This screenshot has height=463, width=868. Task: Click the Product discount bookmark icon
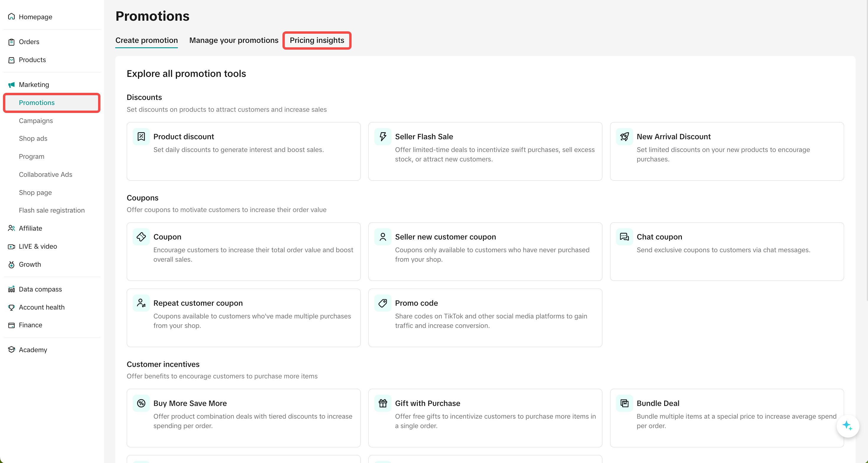[x=141, y=137]
